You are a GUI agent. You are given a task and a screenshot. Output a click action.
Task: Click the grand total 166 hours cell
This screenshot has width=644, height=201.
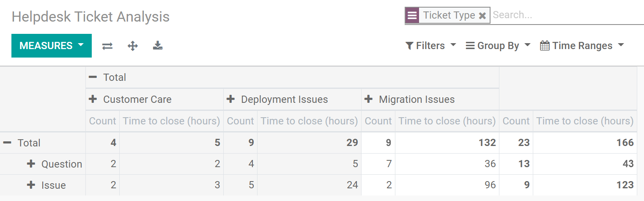click(x=625, y=143)
